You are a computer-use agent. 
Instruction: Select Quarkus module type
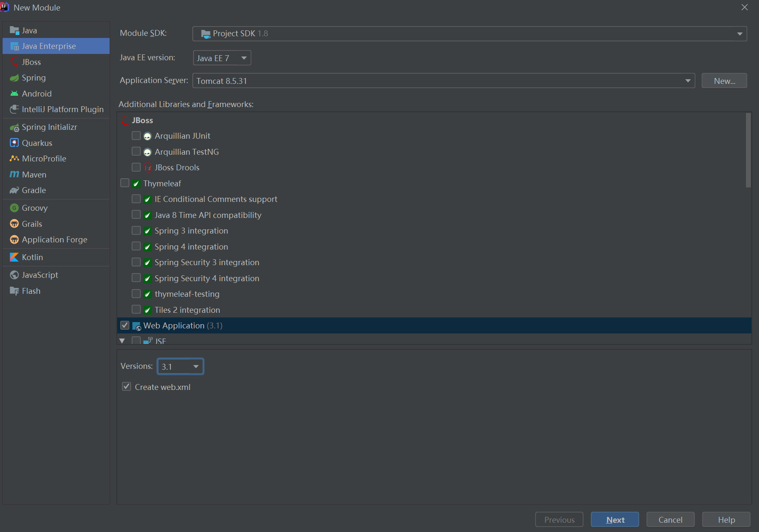tap(56, 143)
